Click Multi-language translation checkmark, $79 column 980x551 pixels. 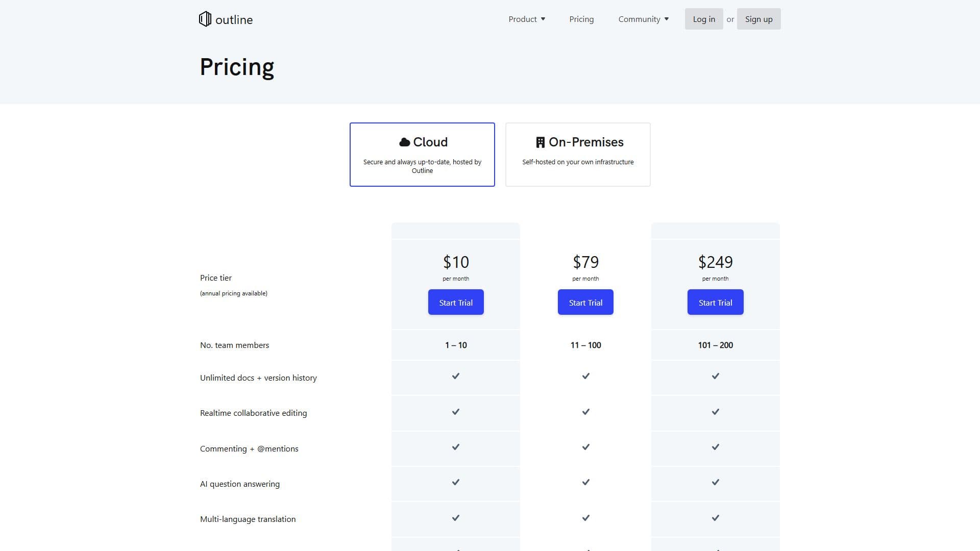point(586,518)
